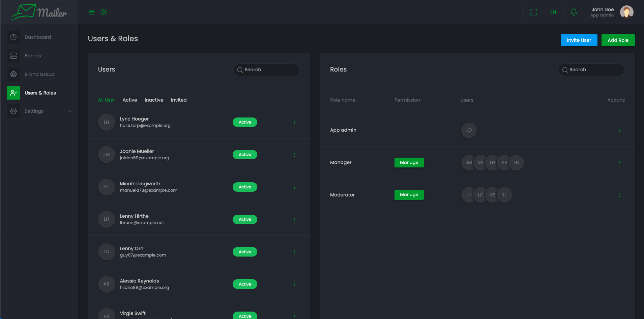Viewport: 644px width, 319px height.
Task: Click the FB user avatar in Manager row
Action: tap(516, 162)
